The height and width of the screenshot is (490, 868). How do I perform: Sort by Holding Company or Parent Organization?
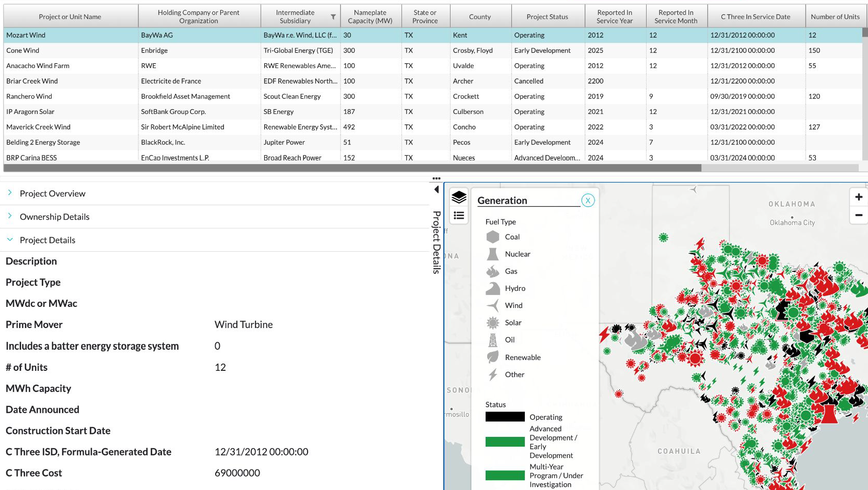[199, 17]
